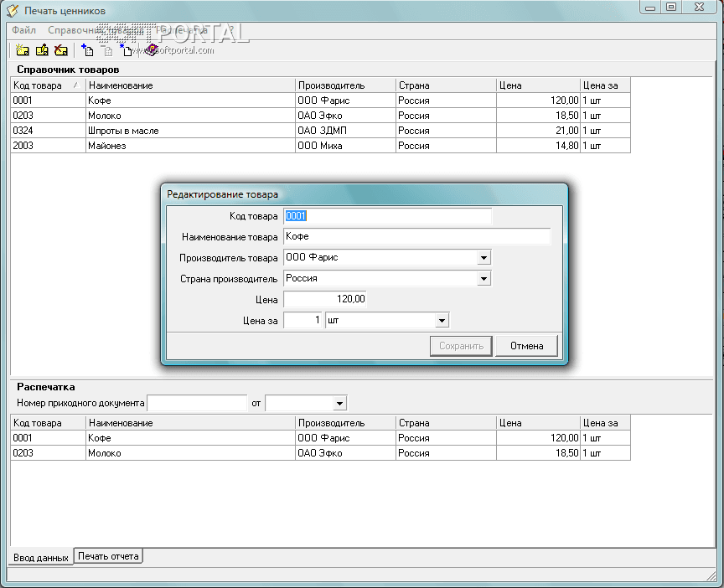Expand the Производитель товара dropdown
The image size is (724, 588).
point(484,258)
